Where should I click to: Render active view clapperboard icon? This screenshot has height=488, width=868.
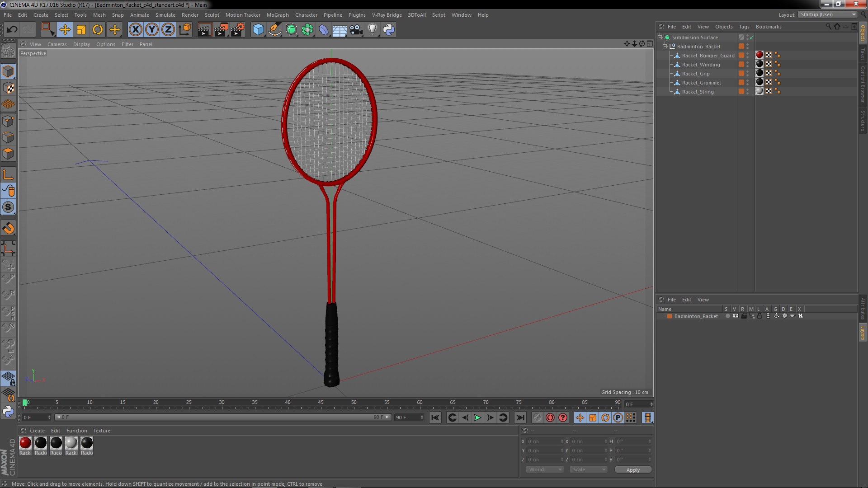pos(204,30)
